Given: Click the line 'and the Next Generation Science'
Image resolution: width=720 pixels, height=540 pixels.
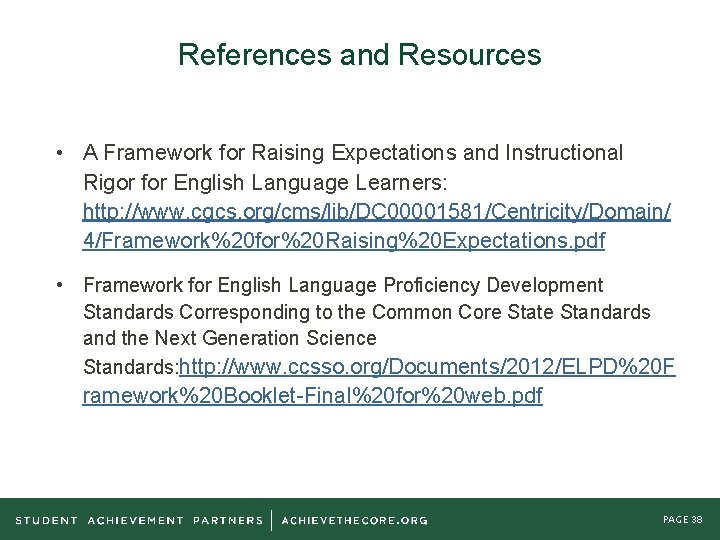Looking at the screenshot, I should [x=230, y=338].
